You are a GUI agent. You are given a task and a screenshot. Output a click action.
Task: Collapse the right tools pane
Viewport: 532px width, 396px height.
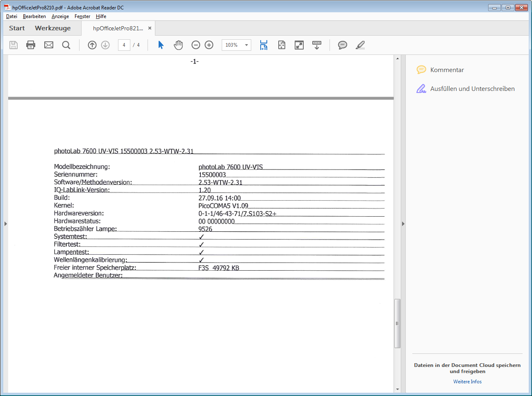403,224
